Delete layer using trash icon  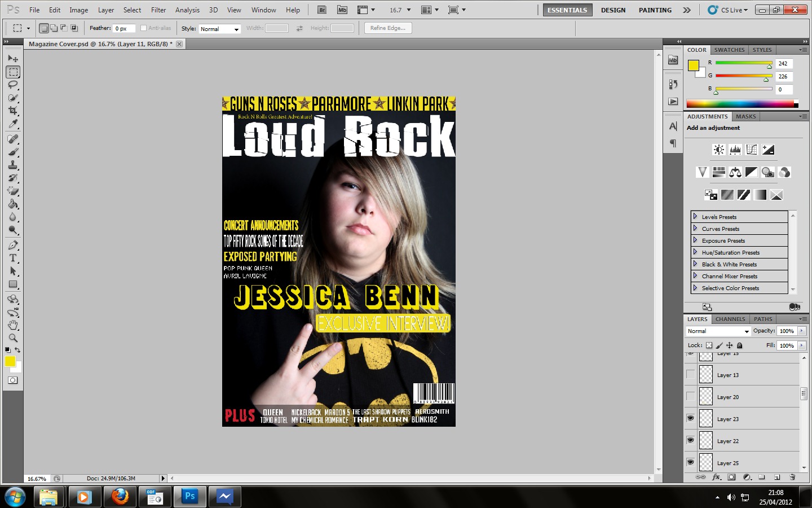[792, 477]
